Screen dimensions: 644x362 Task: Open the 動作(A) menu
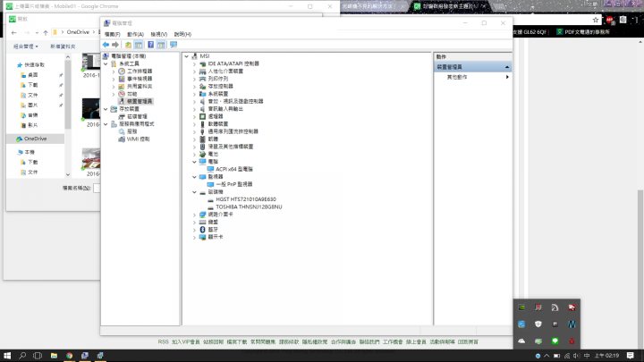point(135,34)
